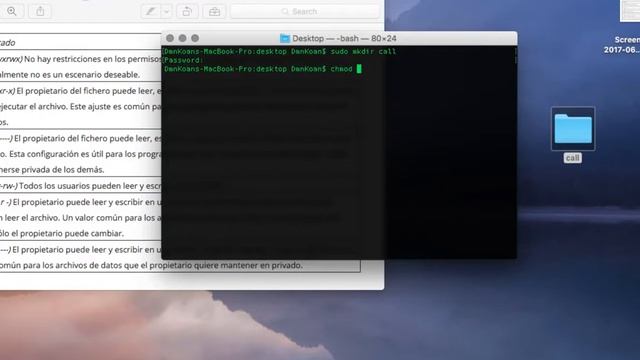The height and width of the screenshot is (360, 640).
Task: Click the 'Password:' line in Terminal
Action: coord(184,60)
